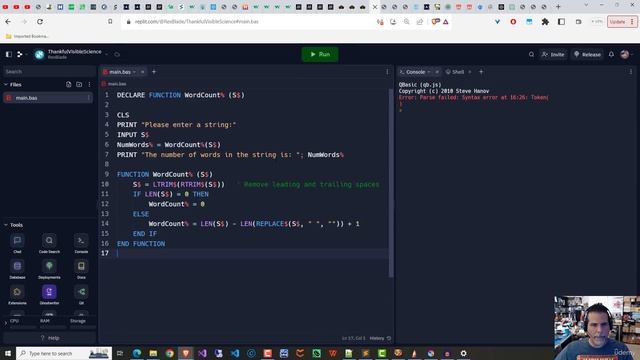
Task: Open Task View on the taskbar
Action: [x=120, y=353]
